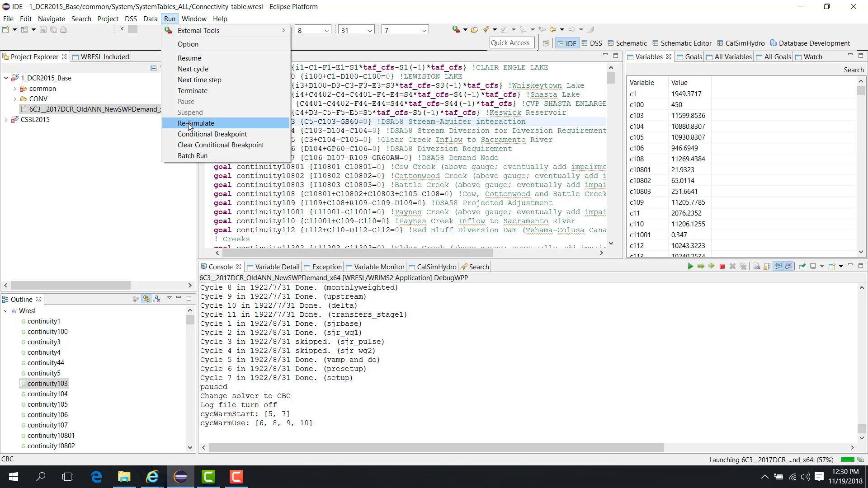868x488 pixels.
Task: Open the External Tools submenu
Action: [226, 30]
